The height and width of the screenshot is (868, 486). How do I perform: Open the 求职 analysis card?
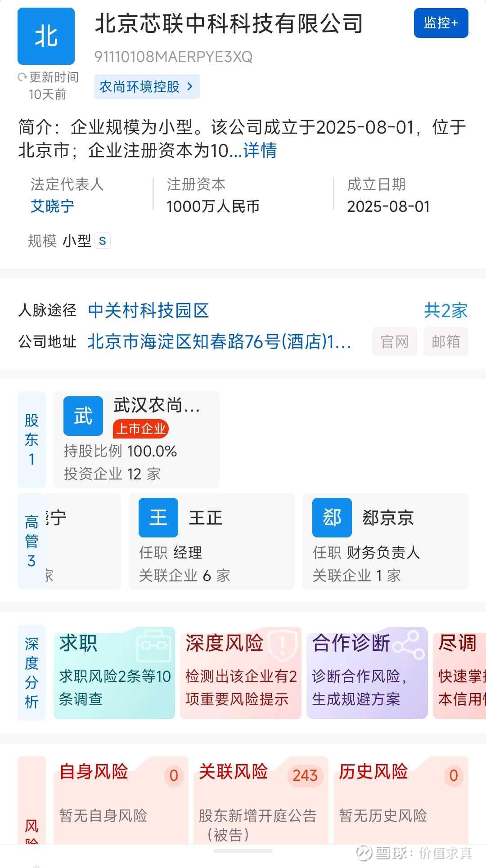point(114,673)
